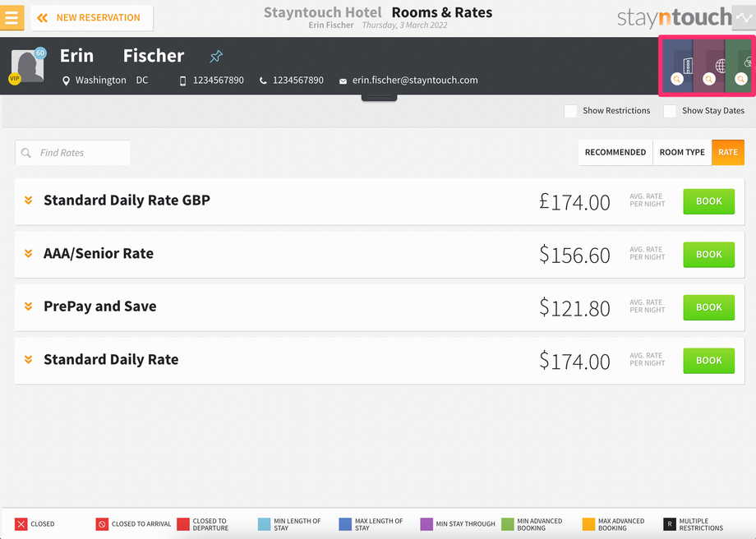Viewport: 756px width, 539px height.
Task: Book the AAA/Senior Rate
Action: pos(708,255)
